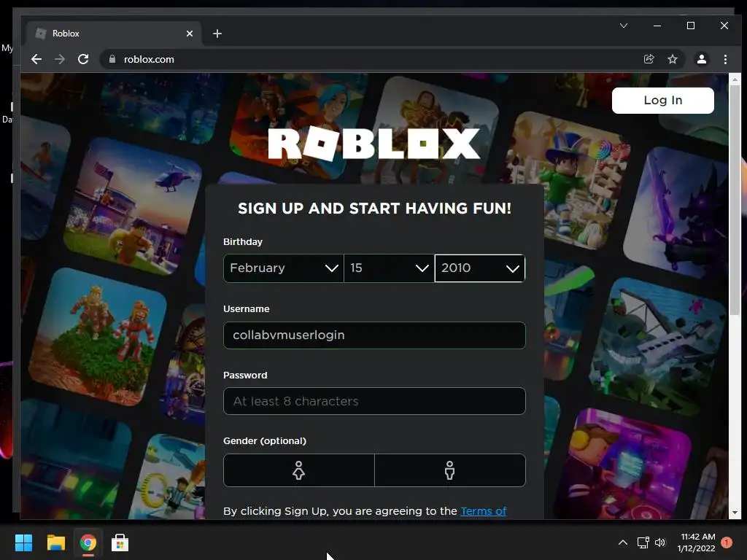The height and width of the screenshot is (560, 747).
Task: Open the tab search chevron
Action: (624, 26)
